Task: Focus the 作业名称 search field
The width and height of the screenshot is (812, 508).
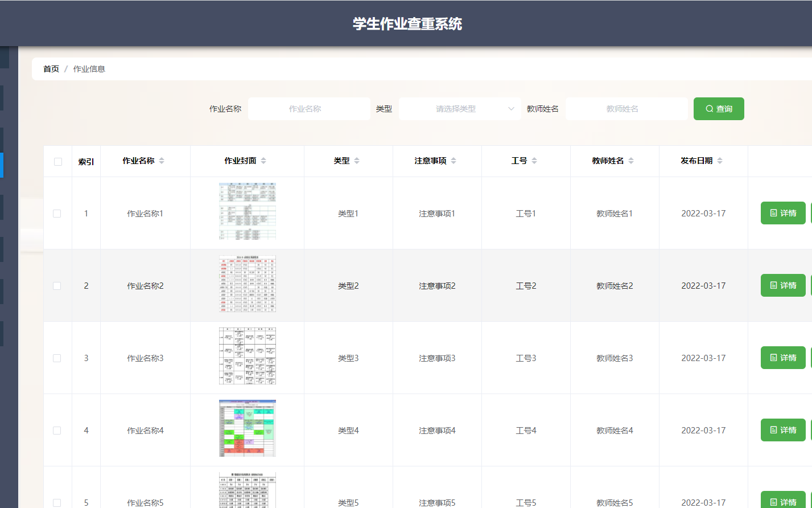Action: tap(309, 109)
